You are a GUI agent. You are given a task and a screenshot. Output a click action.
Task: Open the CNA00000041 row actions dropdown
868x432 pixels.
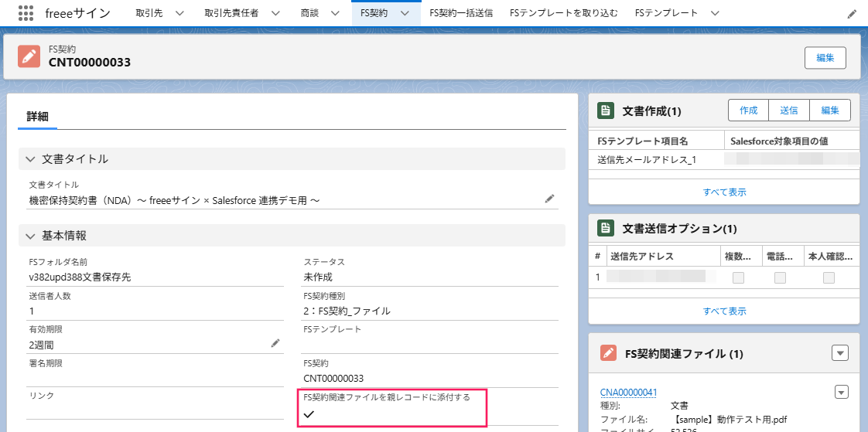coord(841,392)
